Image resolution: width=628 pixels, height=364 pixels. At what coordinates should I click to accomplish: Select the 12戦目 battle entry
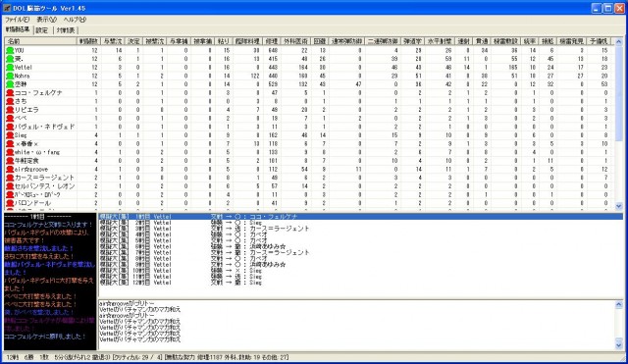pos(361,283)
